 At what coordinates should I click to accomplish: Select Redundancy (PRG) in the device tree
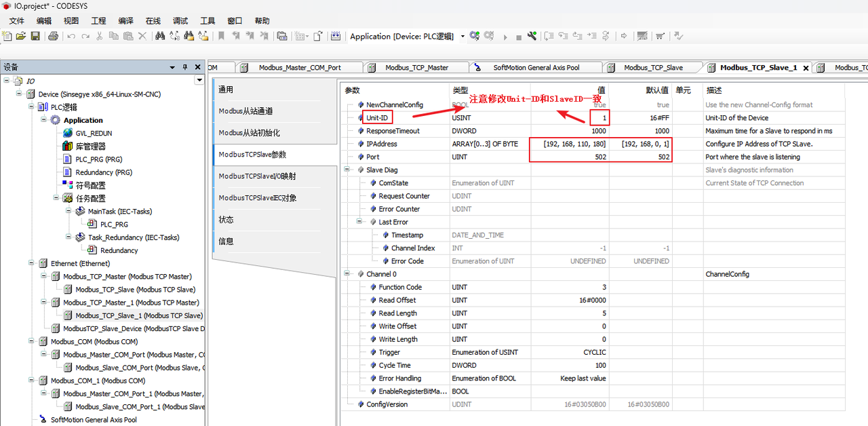coord(104,172)
